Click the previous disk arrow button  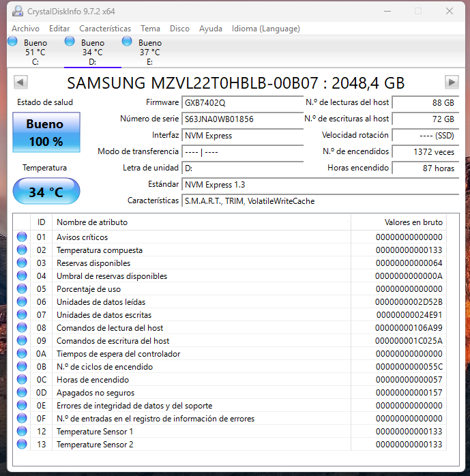pos(20,83)
